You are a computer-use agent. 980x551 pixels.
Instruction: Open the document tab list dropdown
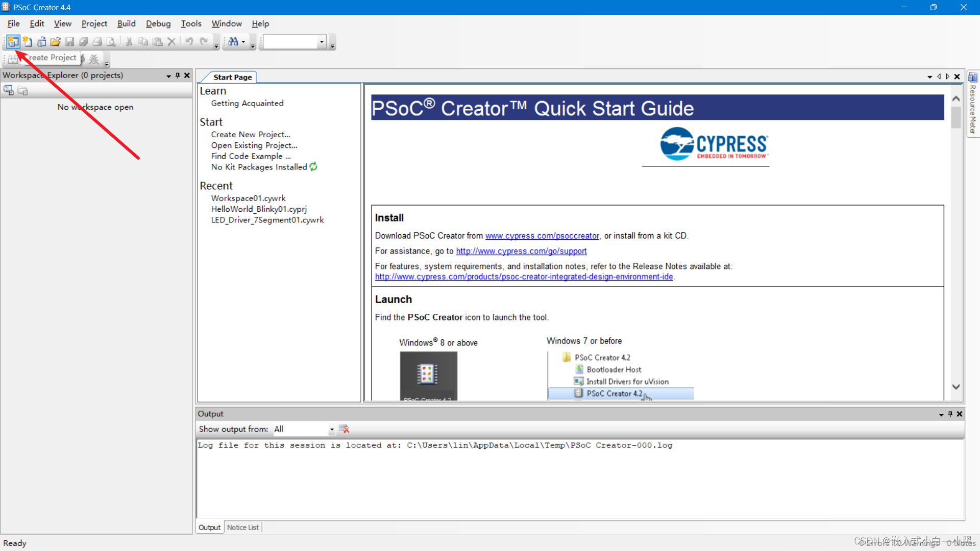coord(930,77)
